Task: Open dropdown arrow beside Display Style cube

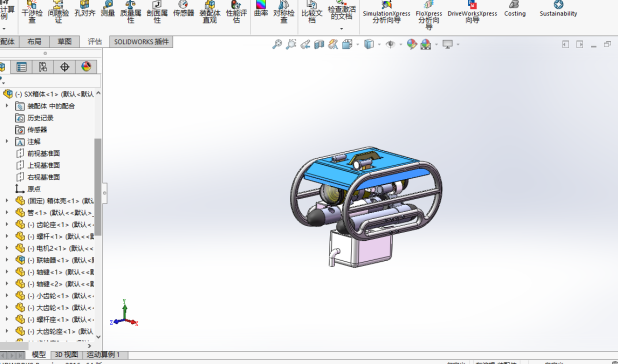Action: pyautogui.click(x=379, y=45)
